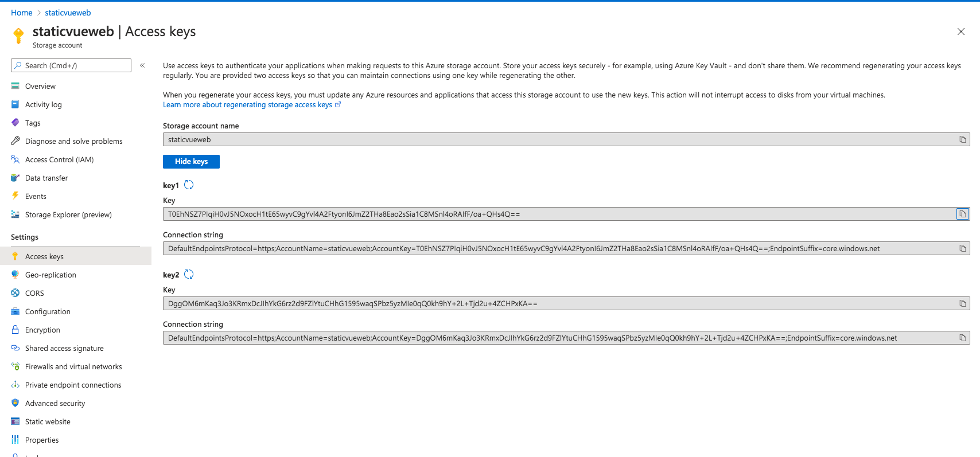Click the Configuration icon
980x457 pixels.
(15, 311)
